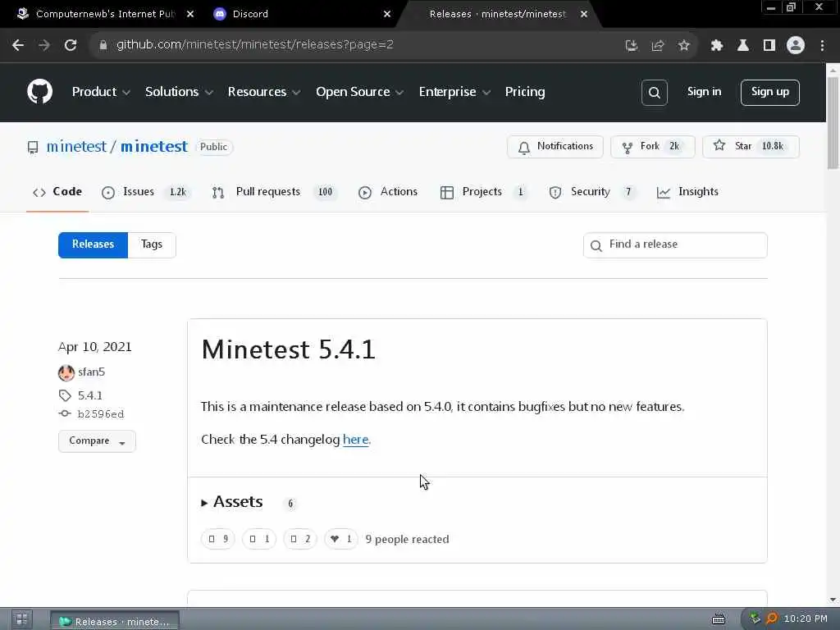The width and height of the screenshot is (840, 630).
Task: Open the Insights tab
Action: click(x=687, y=192)
